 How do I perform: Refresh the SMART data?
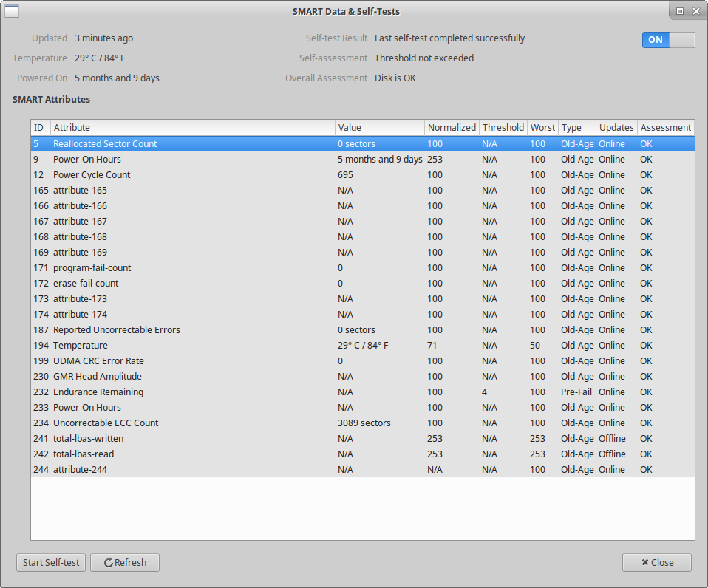tap(125, 562)
